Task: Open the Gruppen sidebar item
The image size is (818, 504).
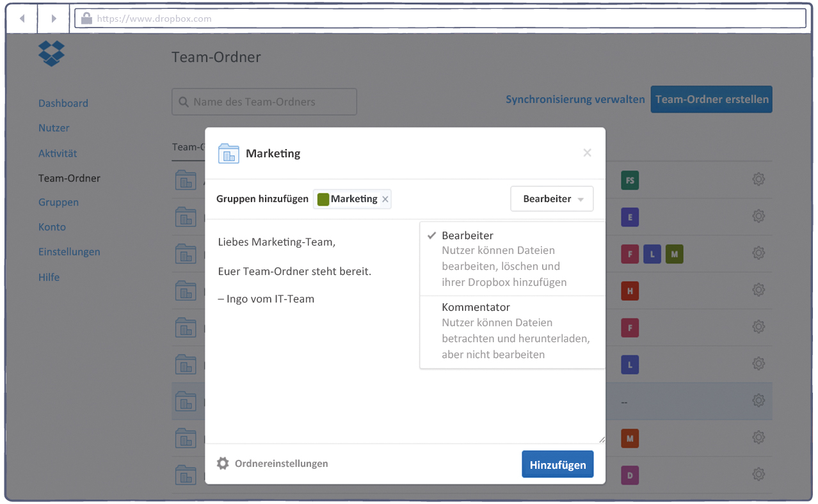Action: (x=58, y=202)
